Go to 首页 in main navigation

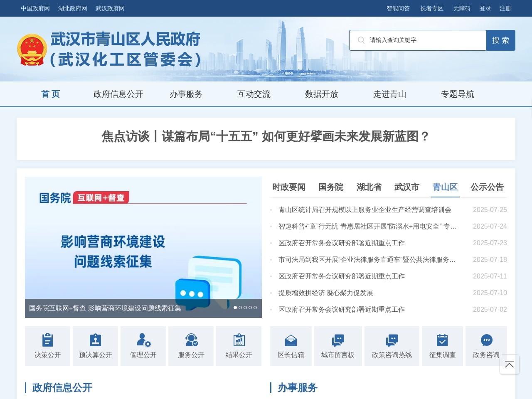click(x=51, y=94)
